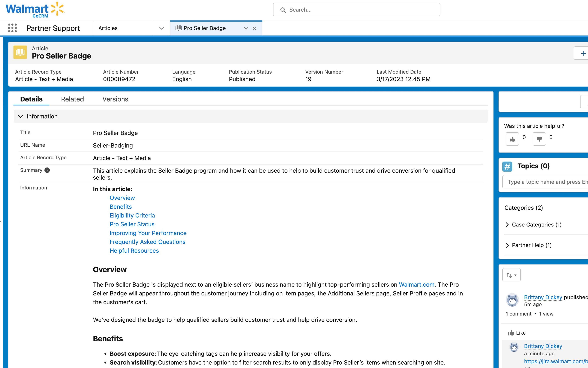Click Brittany Dickey's avatar on the comment

514,347
